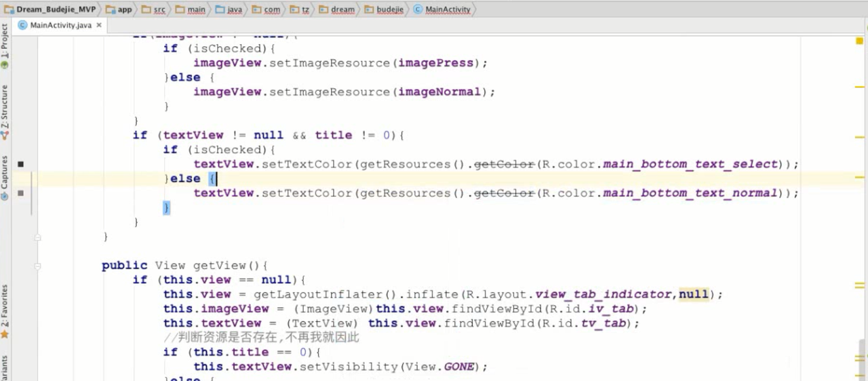Click the tz package breadcrumb
Screen dimensions: 868x381
click(300, 9)
